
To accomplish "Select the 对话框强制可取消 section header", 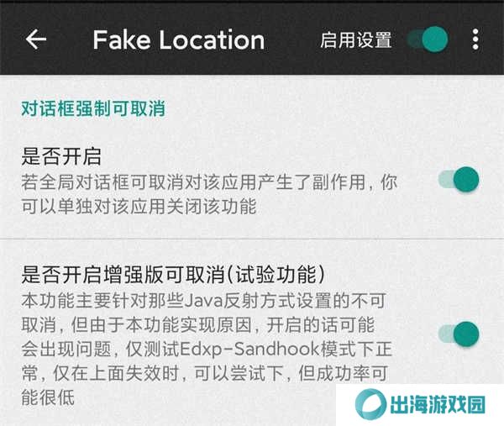I will [93, 108].
